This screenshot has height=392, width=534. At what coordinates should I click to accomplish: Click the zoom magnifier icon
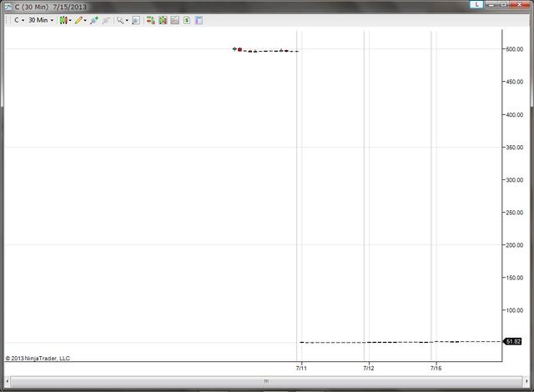click(136, 20)
